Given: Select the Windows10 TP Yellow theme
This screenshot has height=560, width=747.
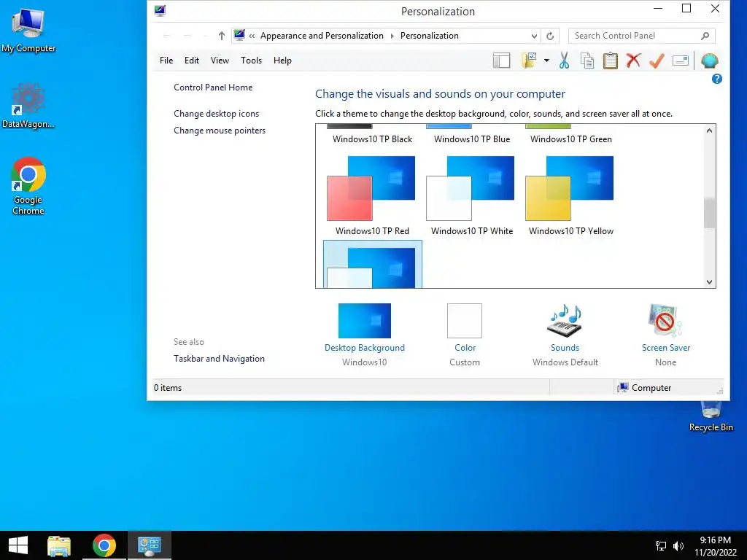Looking at the screenshot, I should (x=570, y=195).
